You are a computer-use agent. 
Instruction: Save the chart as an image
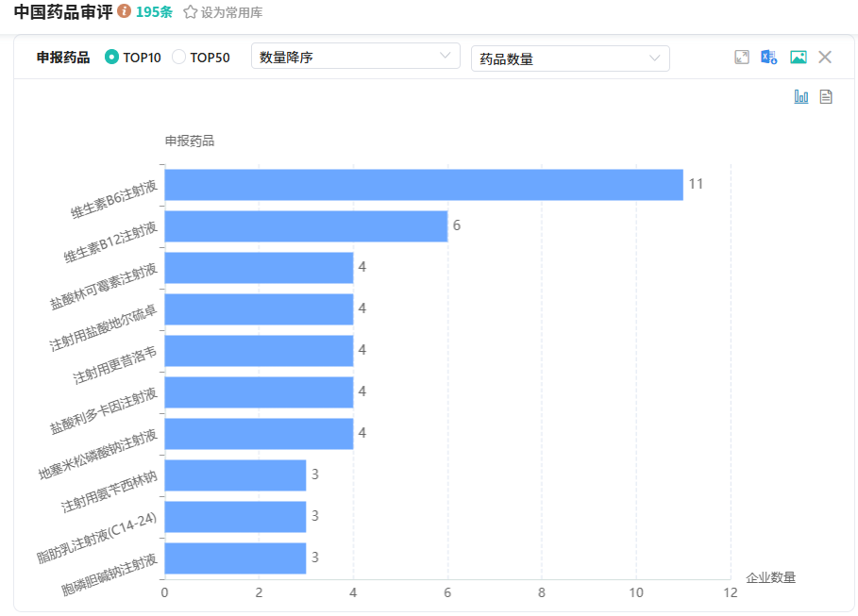(799, 58)
